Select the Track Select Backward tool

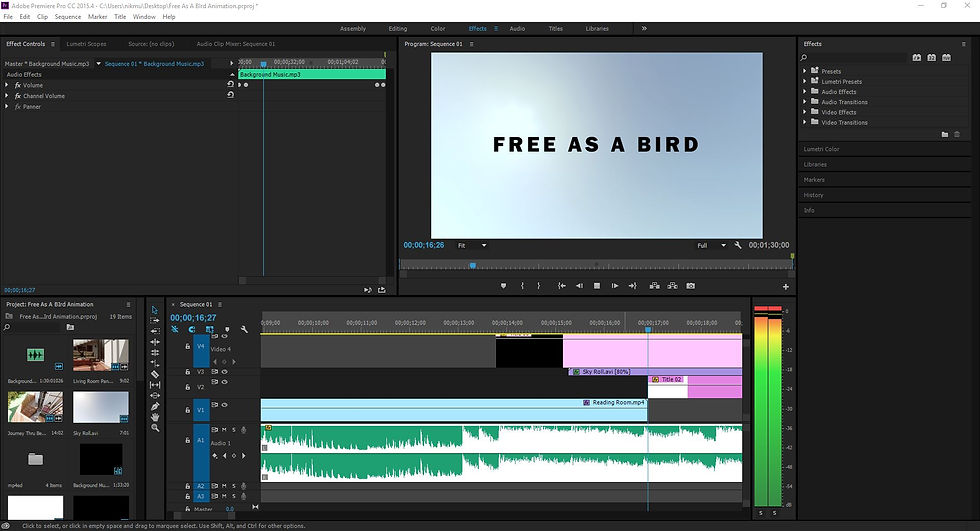(155, 331)
